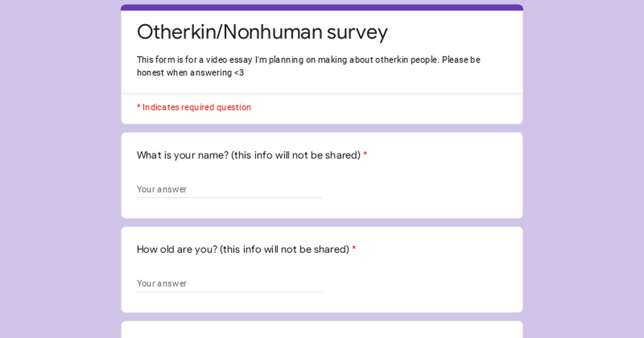644x338 pixels.
Task: Click the asterisk in the required-question notice
Action: [x=138, y=107]
